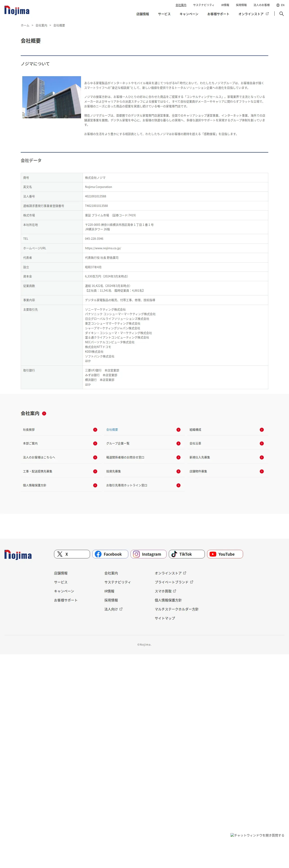Open the YouTube social button
Image resolution: width=289 pixels, height=868 pixels.
(x=225, y=554)
